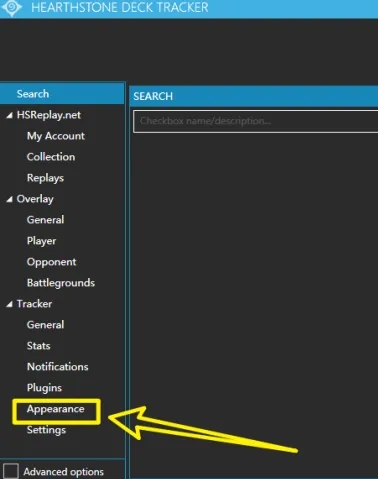378x479 pixels.
Task: Open the Settings page under Tracker
Action: point(46,430)
